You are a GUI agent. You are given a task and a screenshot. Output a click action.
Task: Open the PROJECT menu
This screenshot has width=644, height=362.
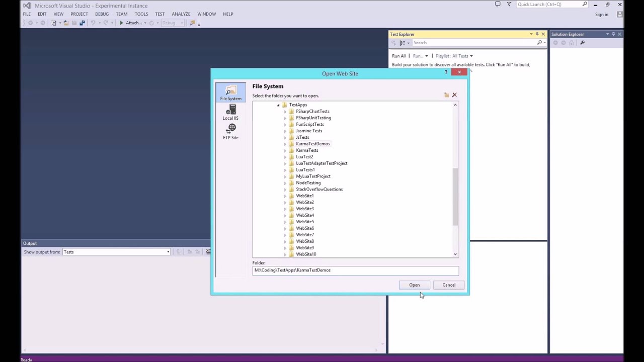(79, 14)
